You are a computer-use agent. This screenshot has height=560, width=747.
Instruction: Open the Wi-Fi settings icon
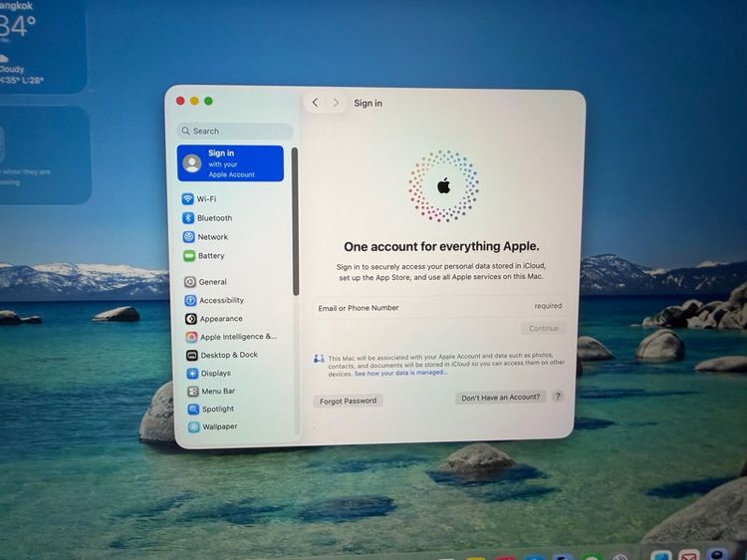click(187, 198)
